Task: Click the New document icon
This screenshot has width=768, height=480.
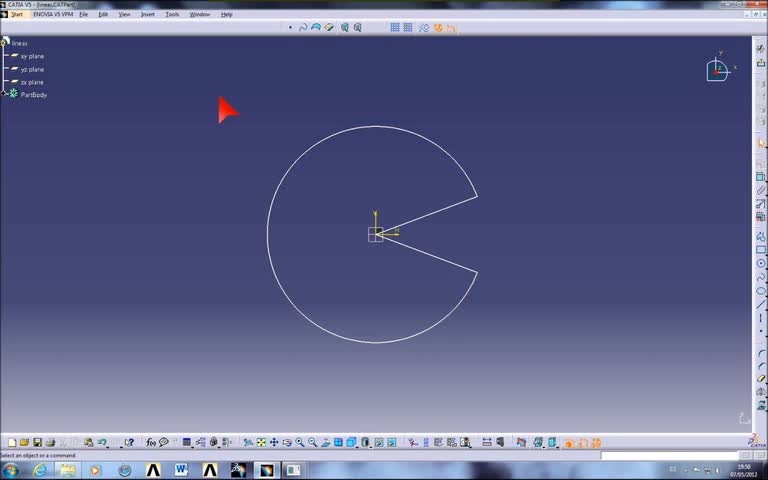Action: tap(12, 443)
